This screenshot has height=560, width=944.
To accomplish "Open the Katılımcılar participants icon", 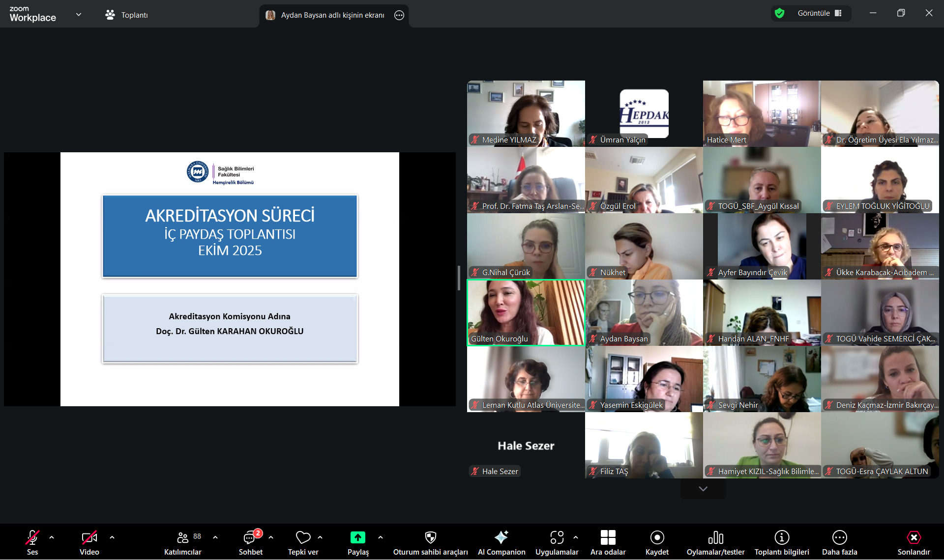I will point(183,537).
